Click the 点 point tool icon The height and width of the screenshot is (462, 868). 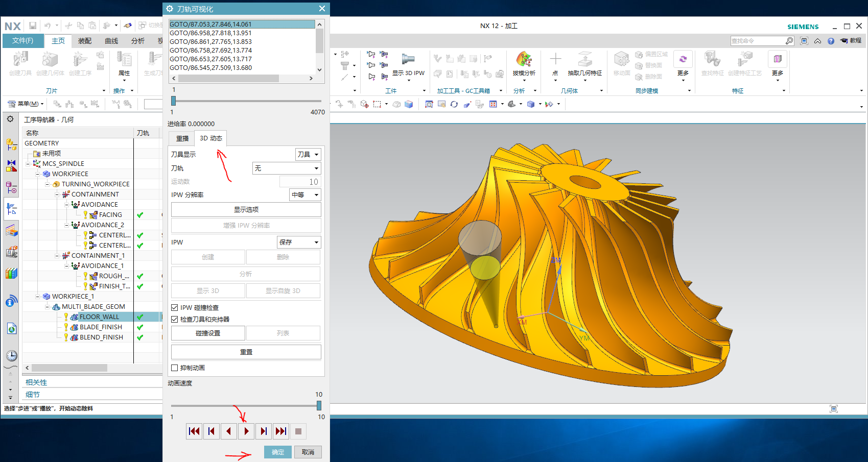click(555, 59)
